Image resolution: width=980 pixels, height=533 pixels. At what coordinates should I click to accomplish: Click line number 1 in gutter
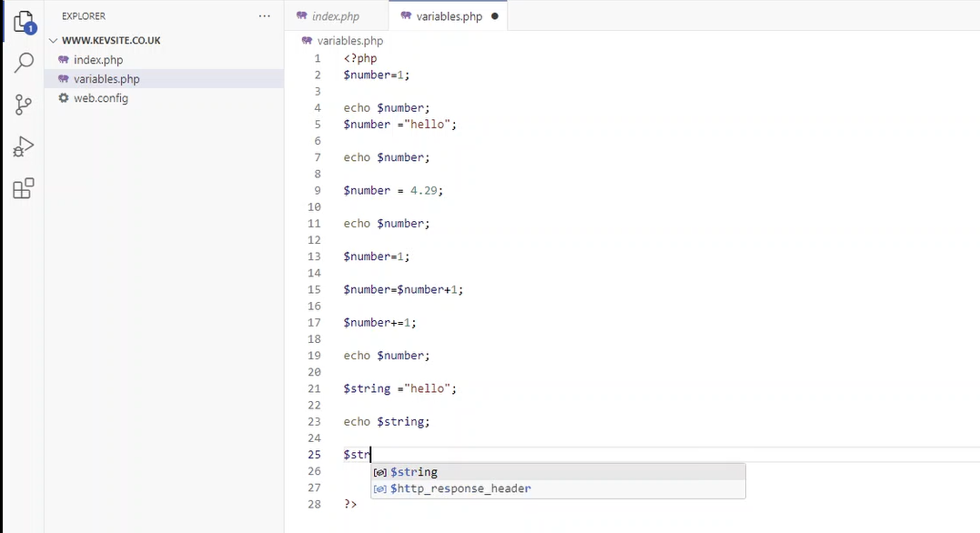point(318,59)
